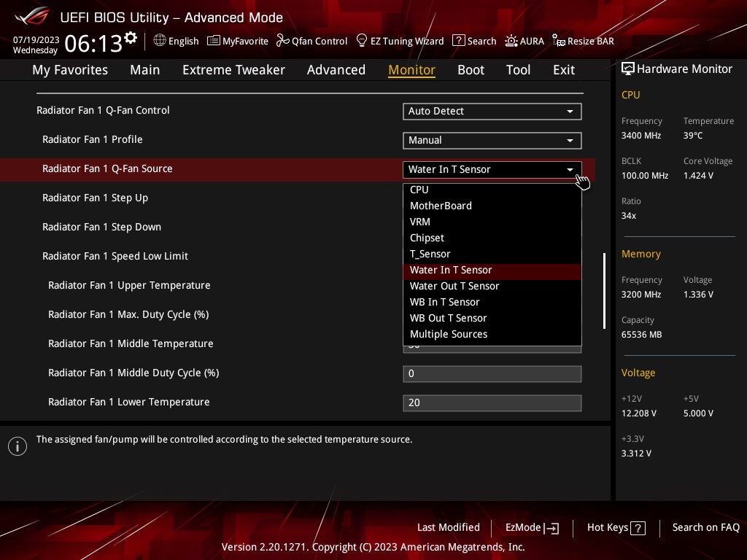Select Chipset in source list

[492, 238]
